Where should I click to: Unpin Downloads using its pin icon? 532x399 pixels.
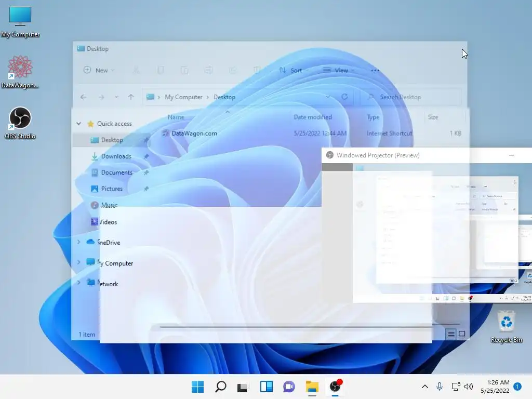(146, 156)
